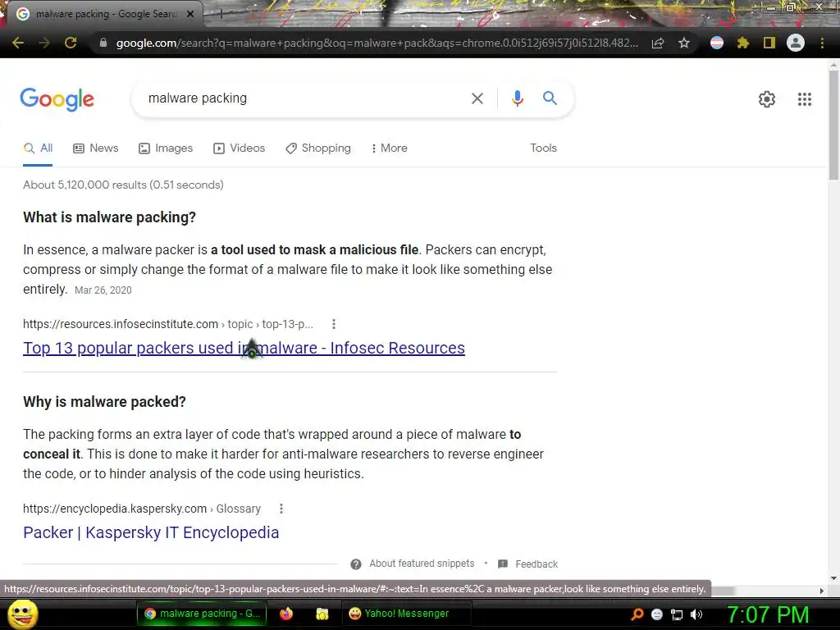Go back with the browser back arrow

[18, 43]
